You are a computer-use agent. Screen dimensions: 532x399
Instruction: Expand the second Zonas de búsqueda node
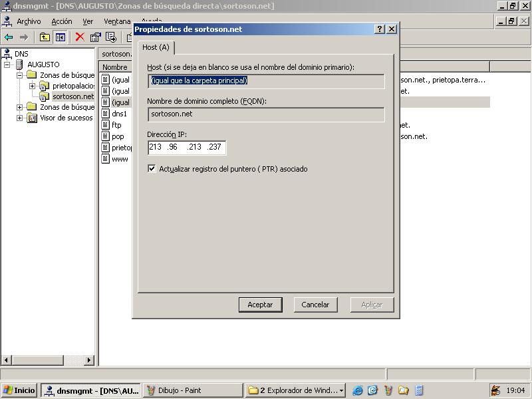20,107
